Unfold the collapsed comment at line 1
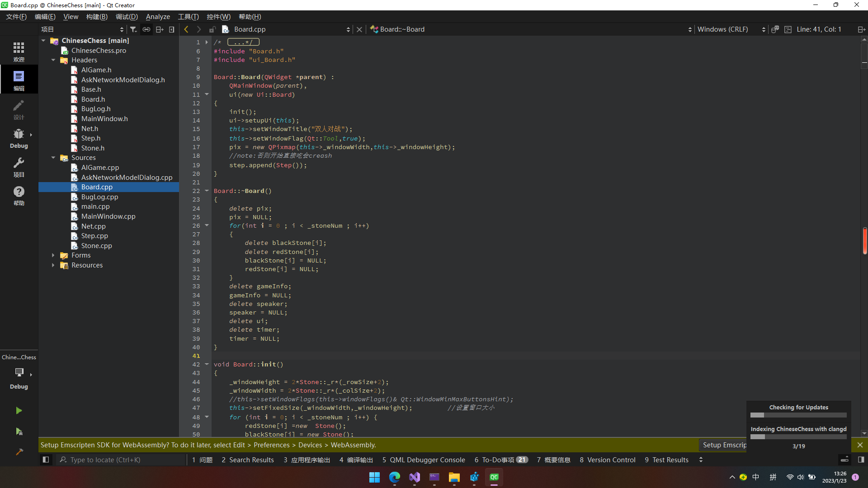 [x=207, y=42]
